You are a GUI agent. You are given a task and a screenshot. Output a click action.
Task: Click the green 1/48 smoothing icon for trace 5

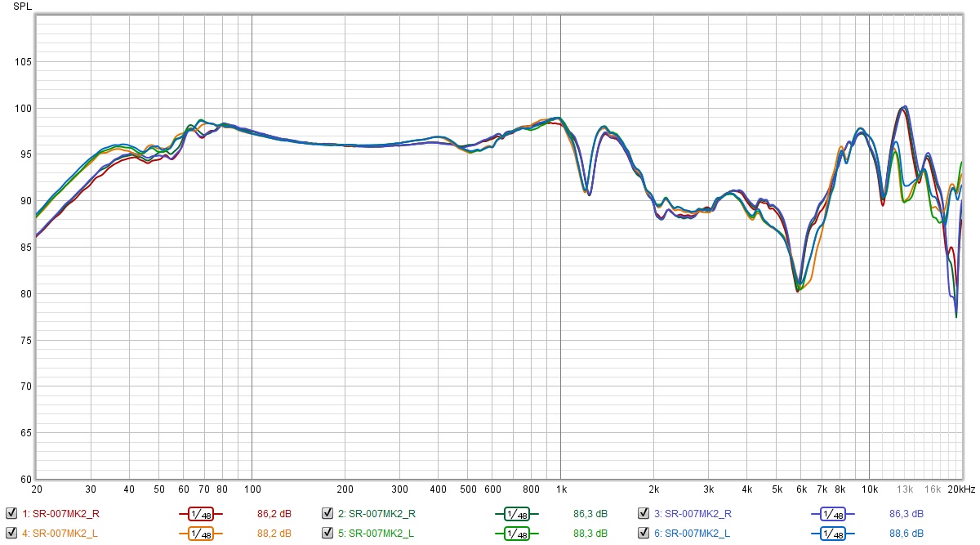(x=516, y=534)
